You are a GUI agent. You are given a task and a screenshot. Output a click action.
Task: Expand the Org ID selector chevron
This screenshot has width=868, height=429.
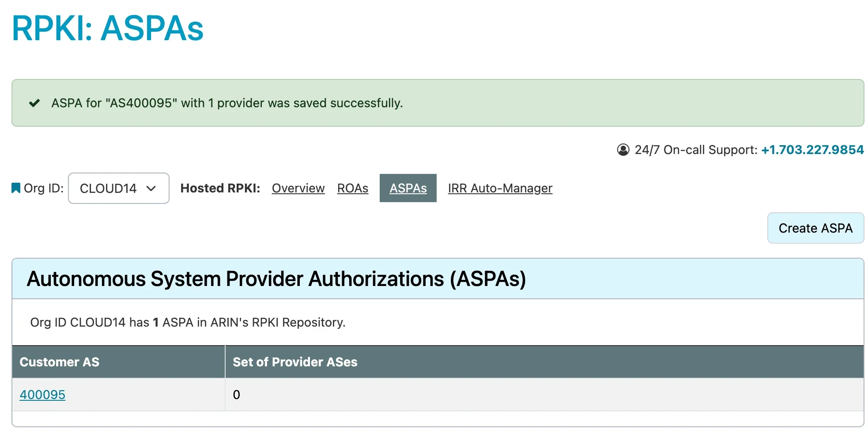pyautogui.click(x=151, y=189)
